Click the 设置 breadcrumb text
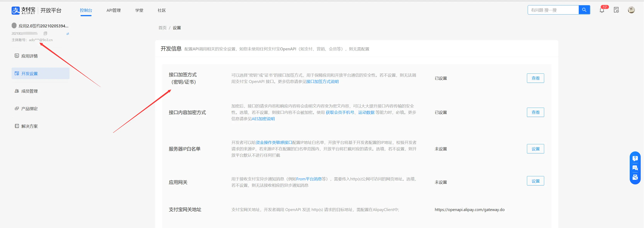 [x=177, y=28]
